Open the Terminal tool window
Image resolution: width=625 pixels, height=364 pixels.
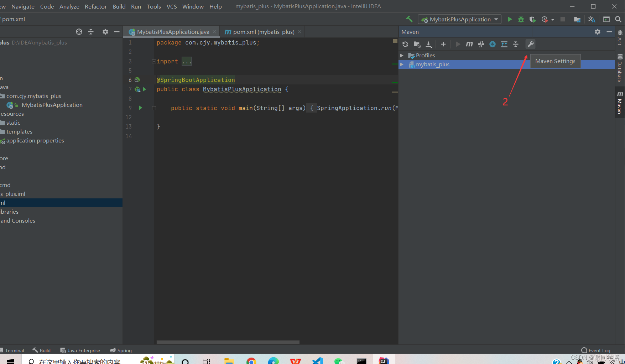pos(12,350)
